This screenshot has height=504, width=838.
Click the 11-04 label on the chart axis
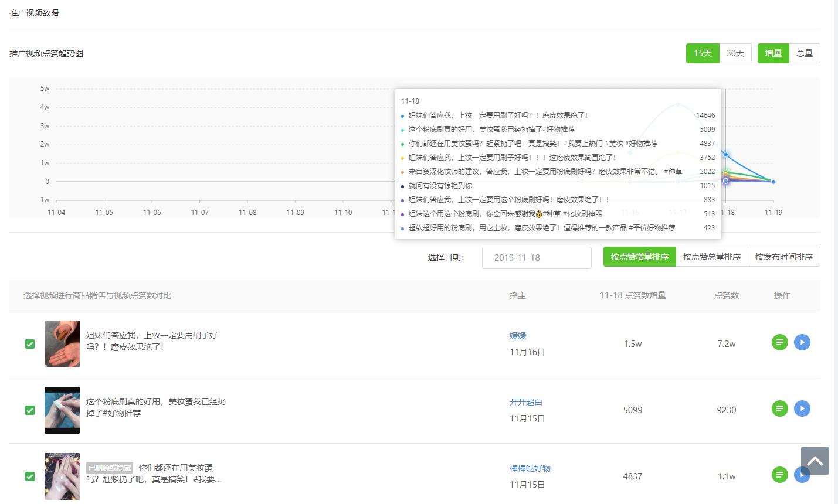[56, 213]
